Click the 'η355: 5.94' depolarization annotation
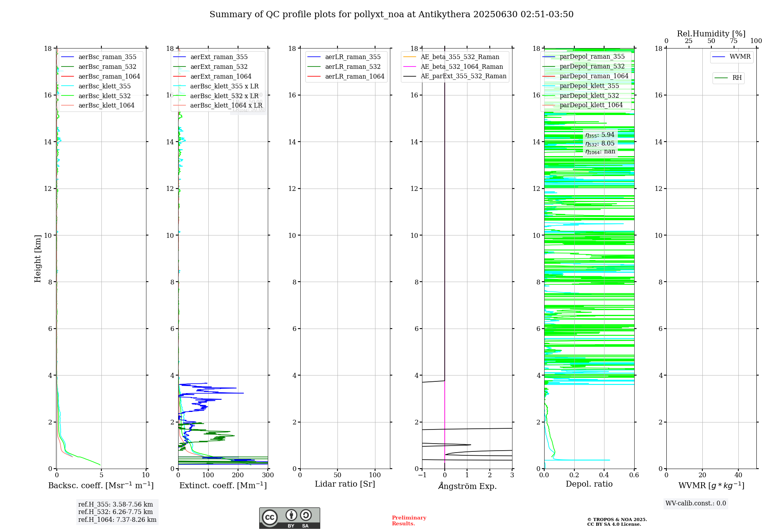 point(600,135)
